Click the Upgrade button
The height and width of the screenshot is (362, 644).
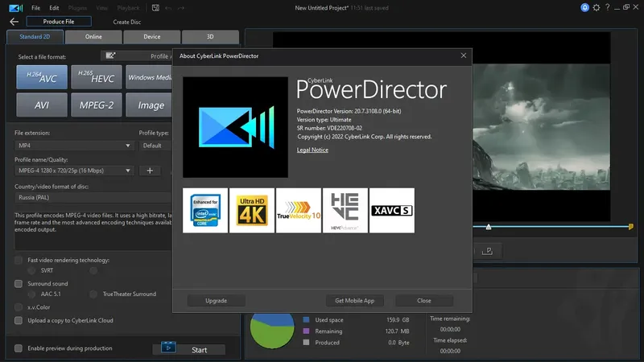pyautogui.click(x=217, y=300)
